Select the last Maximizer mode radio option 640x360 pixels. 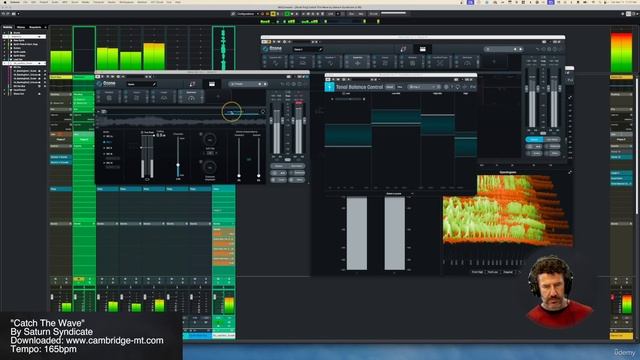104,163
